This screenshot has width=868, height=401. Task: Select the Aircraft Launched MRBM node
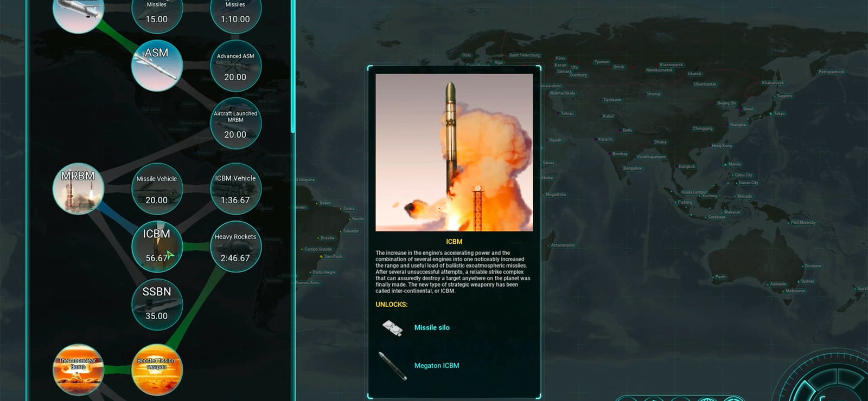(x=235, y=124)
